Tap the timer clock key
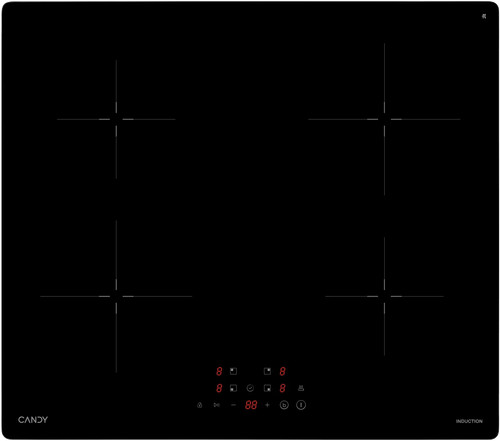The image size is (500, 441). 250,388
